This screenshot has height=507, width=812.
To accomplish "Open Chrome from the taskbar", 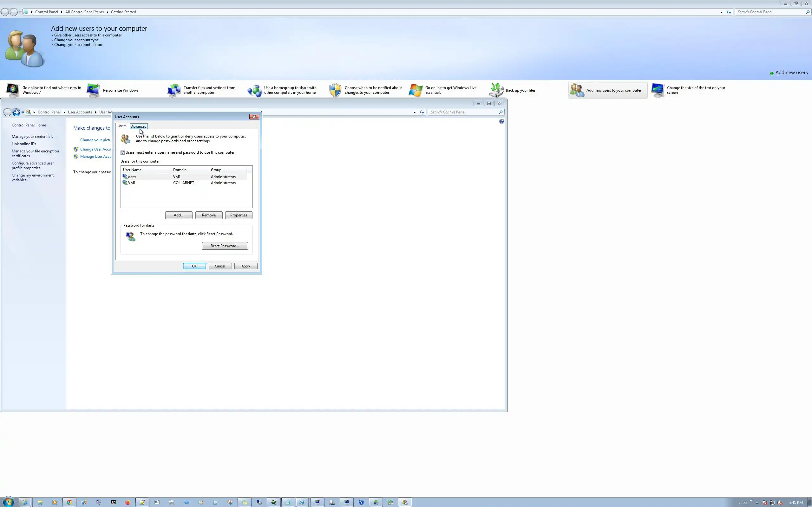I will click(x=69, y=502).
